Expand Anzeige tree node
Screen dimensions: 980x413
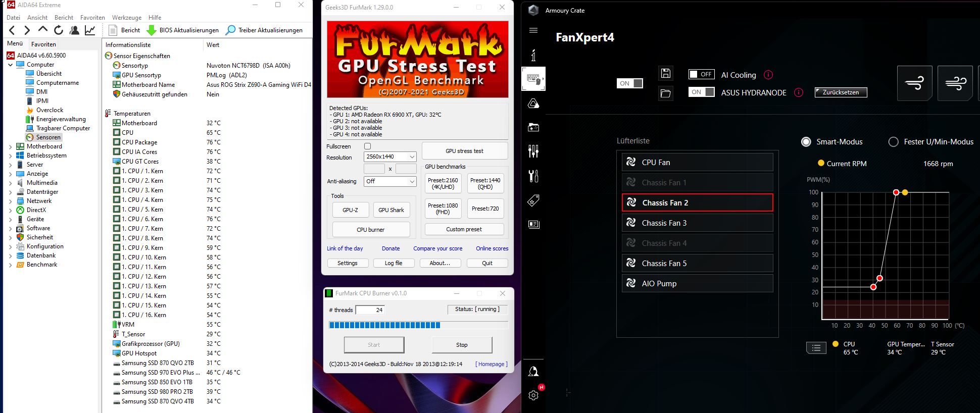point(11,174)
